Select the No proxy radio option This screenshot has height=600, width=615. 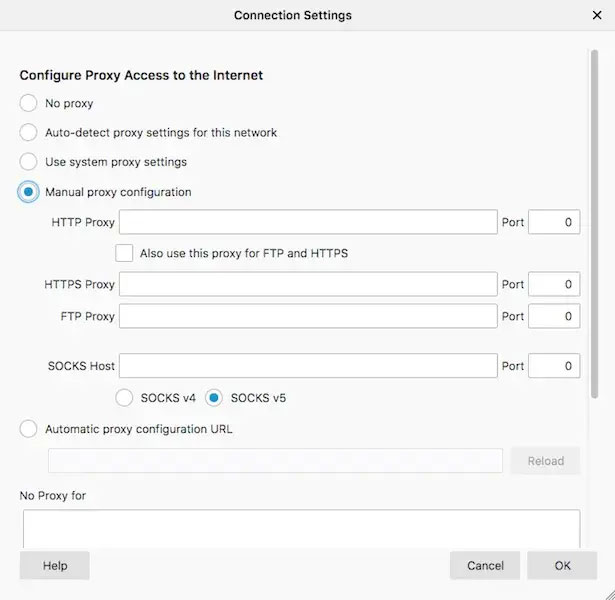[x=28, y=103]
